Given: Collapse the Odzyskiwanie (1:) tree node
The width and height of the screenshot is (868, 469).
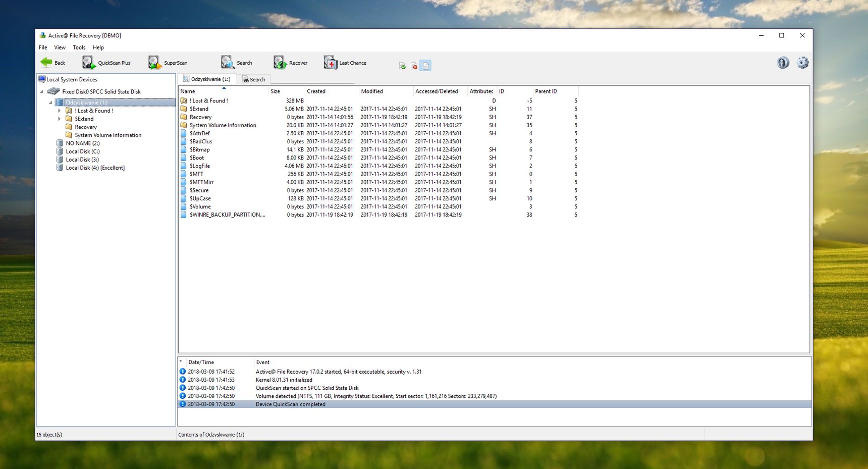Looking at the screenshot, I should click(x=50, y=102).
